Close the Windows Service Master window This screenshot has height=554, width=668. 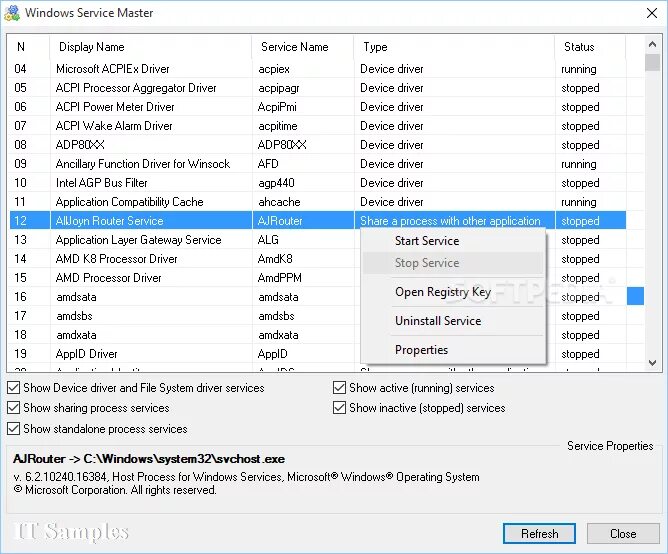click(x=652, y=13)
